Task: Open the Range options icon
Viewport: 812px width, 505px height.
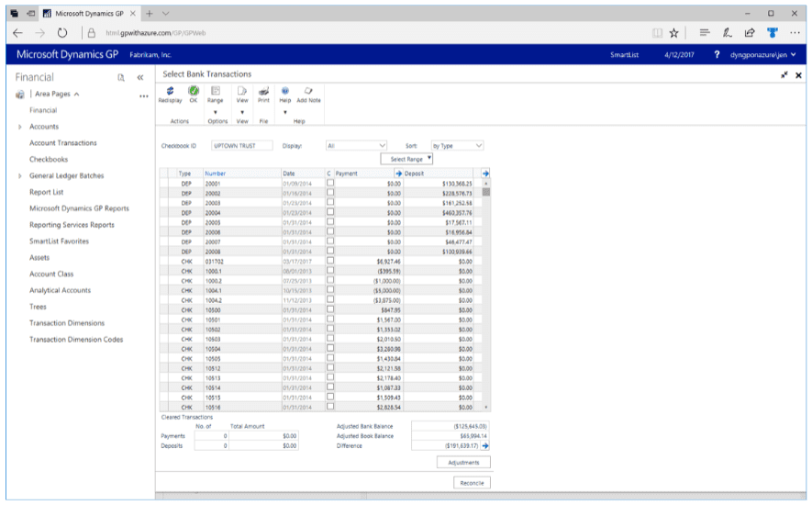Action: click(x=216, y=91)
